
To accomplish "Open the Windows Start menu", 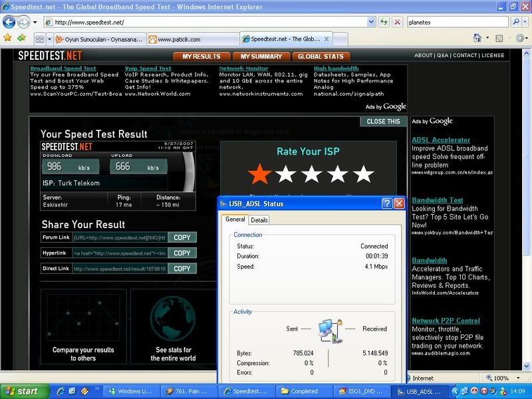I will 24,391.
